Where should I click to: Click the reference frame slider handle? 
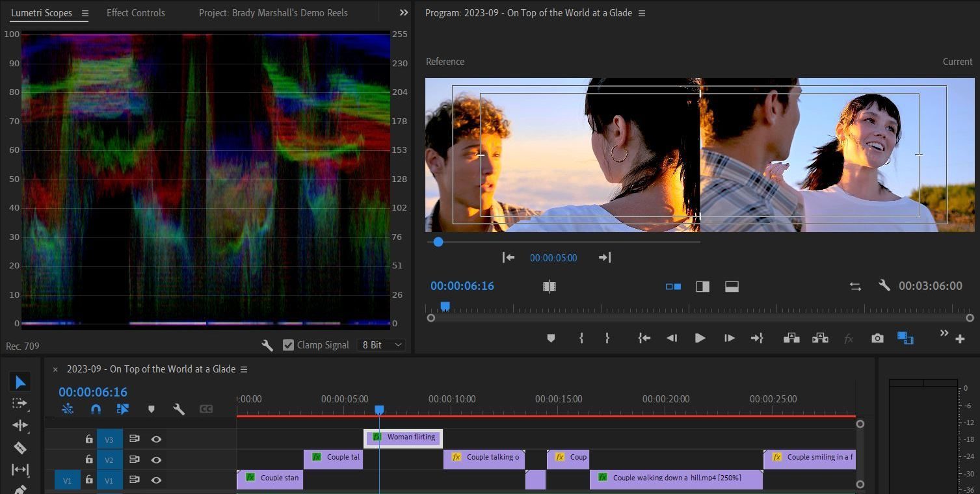(x=438, y=242)
